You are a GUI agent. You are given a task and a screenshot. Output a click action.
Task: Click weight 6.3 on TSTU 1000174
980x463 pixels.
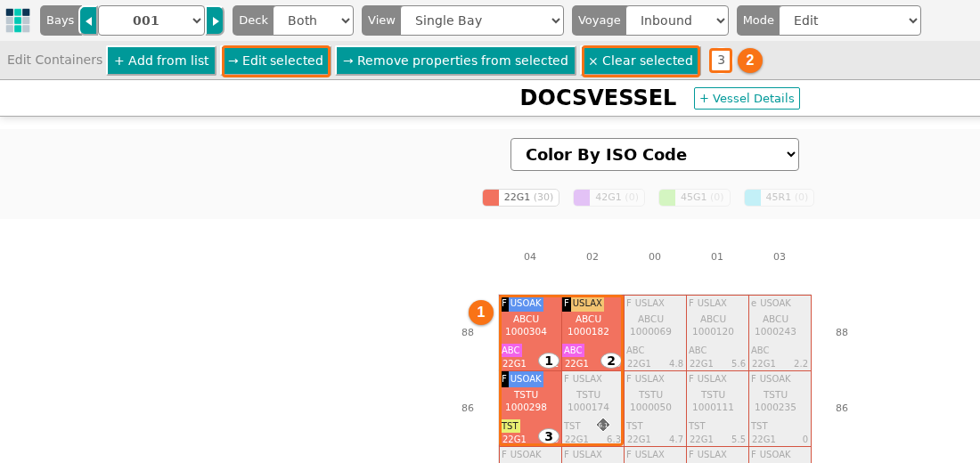pos(613,439)
